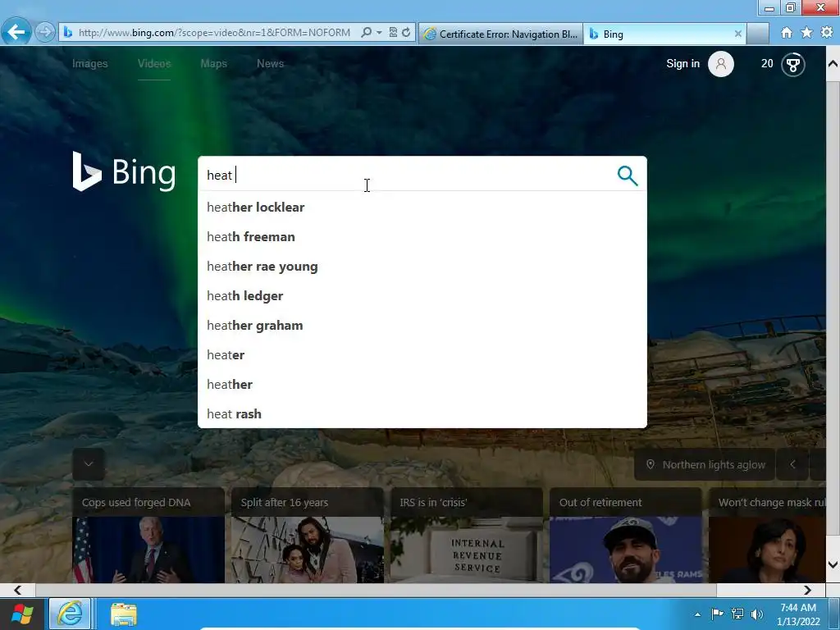
Task: Click the rewards points count 20
Action: (x=767, y=63)
